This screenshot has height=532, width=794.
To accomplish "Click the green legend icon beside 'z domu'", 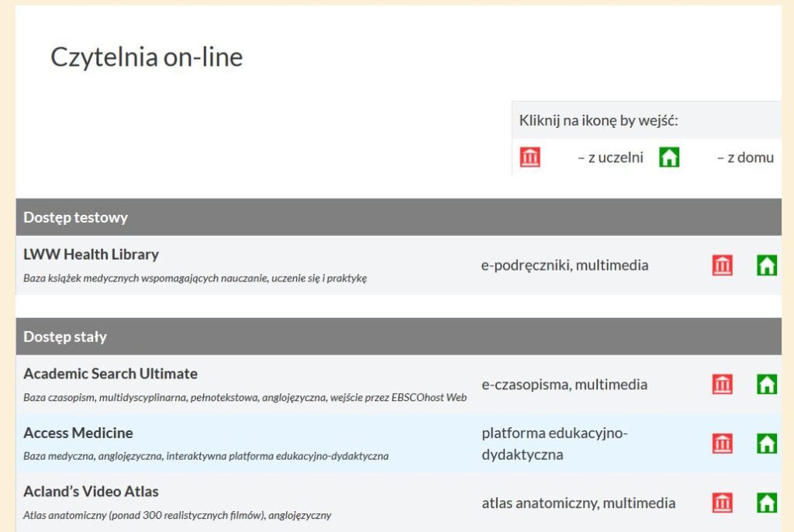I will coord(669,157).
